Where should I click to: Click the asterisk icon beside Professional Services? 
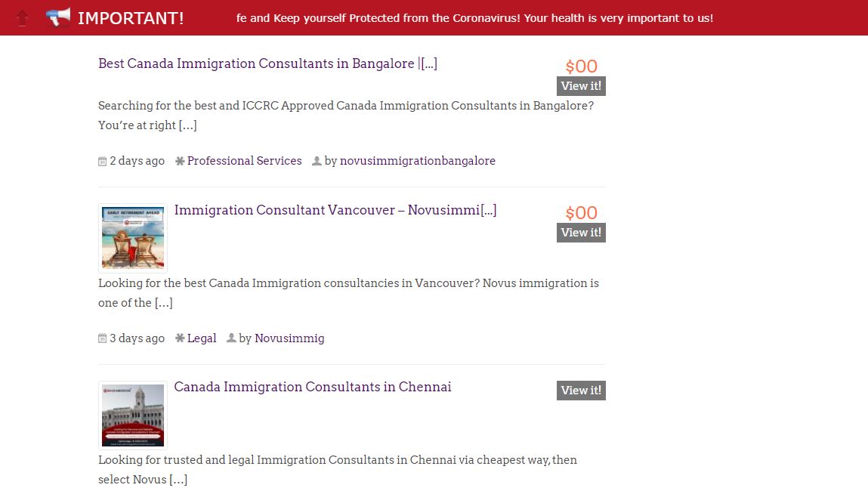coord(180,161)
